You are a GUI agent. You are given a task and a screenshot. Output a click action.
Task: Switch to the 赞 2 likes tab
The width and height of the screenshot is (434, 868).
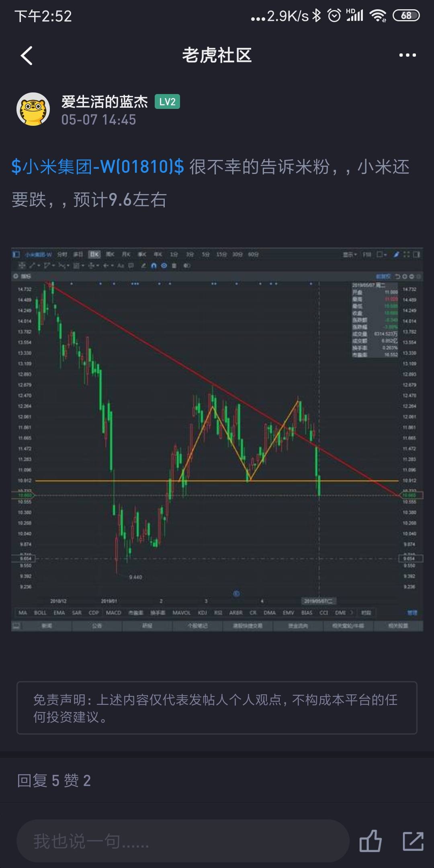(x=78, y=780)
